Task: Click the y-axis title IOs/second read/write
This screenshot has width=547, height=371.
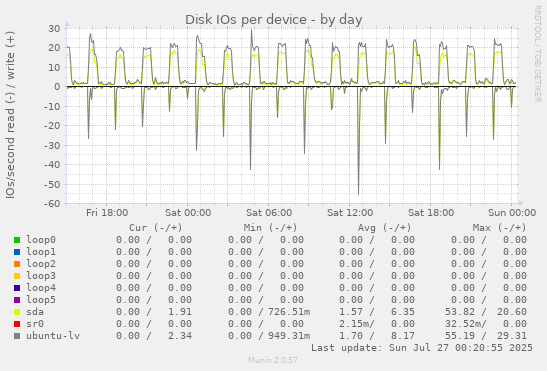Action: (10, 115)
